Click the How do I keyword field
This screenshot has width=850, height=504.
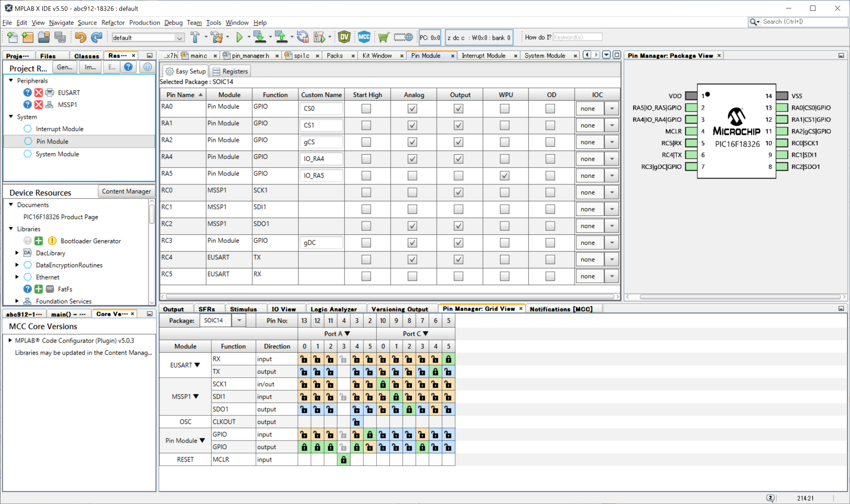point(578,37)
